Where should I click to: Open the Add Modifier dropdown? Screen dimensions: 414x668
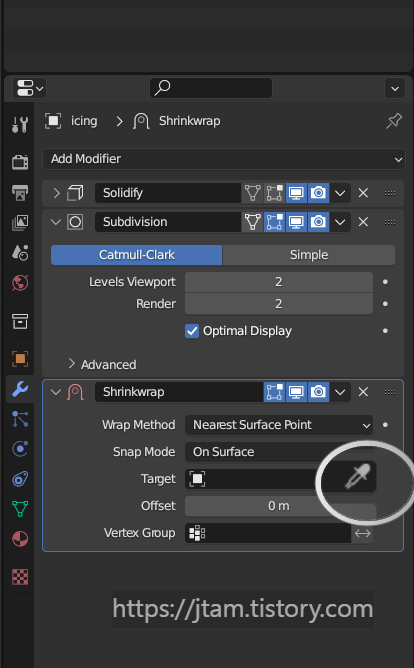click(x=224, y=159)
